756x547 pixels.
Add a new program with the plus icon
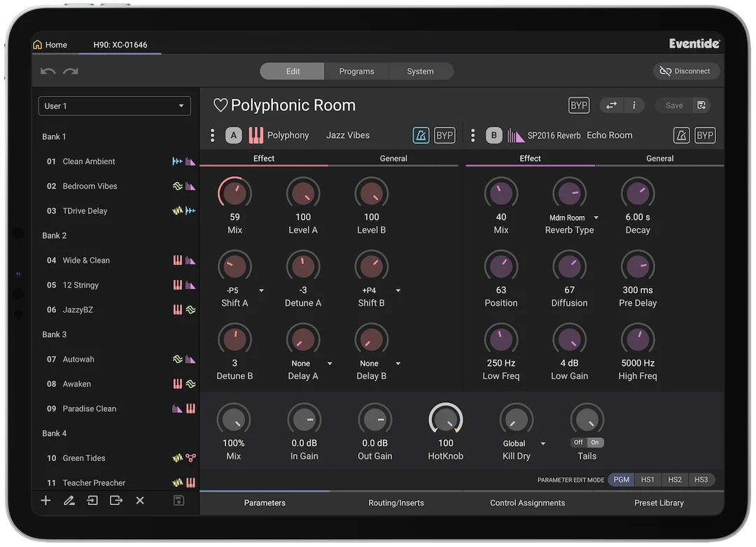[45, 501]
